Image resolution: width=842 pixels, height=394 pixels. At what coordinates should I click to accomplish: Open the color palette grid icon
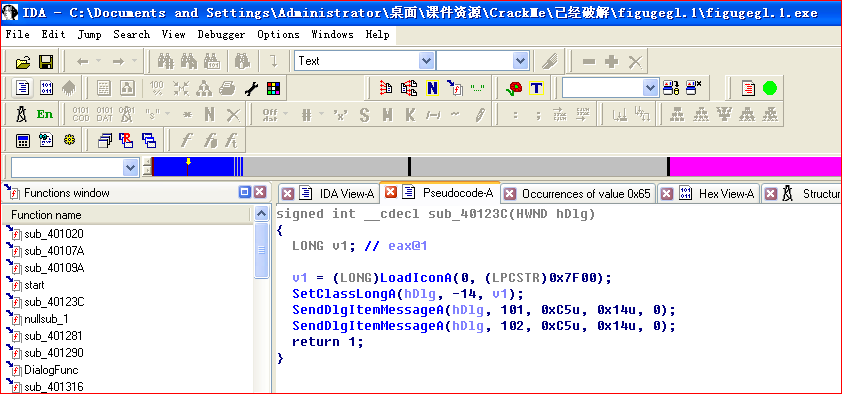pos(273,88)
